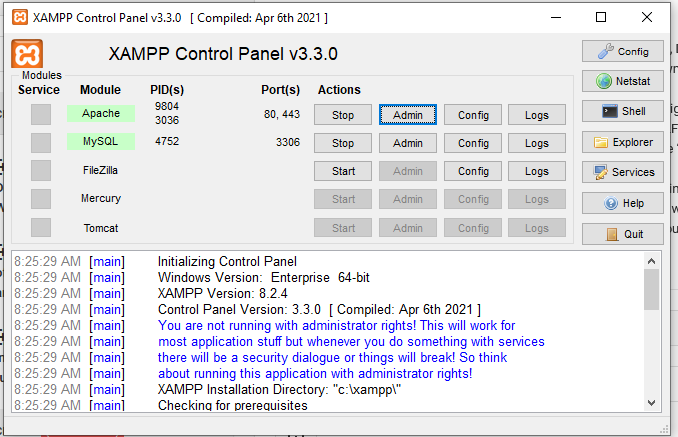Click Apache ports 80, 443
The height and width of the screenshot is (437, 678).
point(282,114)
